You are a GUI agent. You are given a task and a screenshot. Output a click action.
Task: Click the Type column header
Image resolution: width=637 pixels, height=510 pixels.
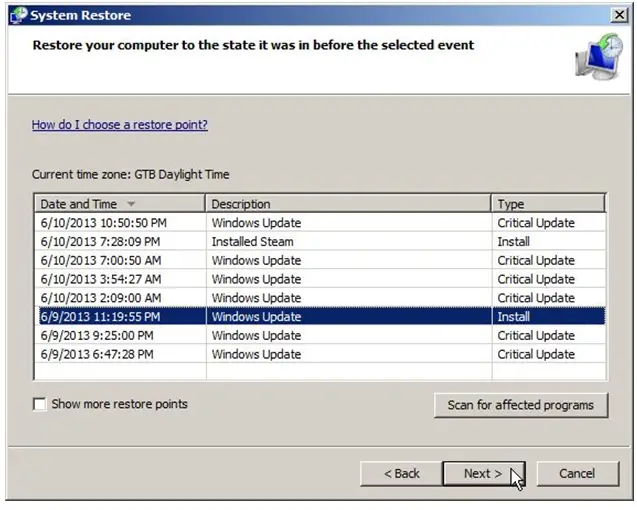(x=548, y=204)
